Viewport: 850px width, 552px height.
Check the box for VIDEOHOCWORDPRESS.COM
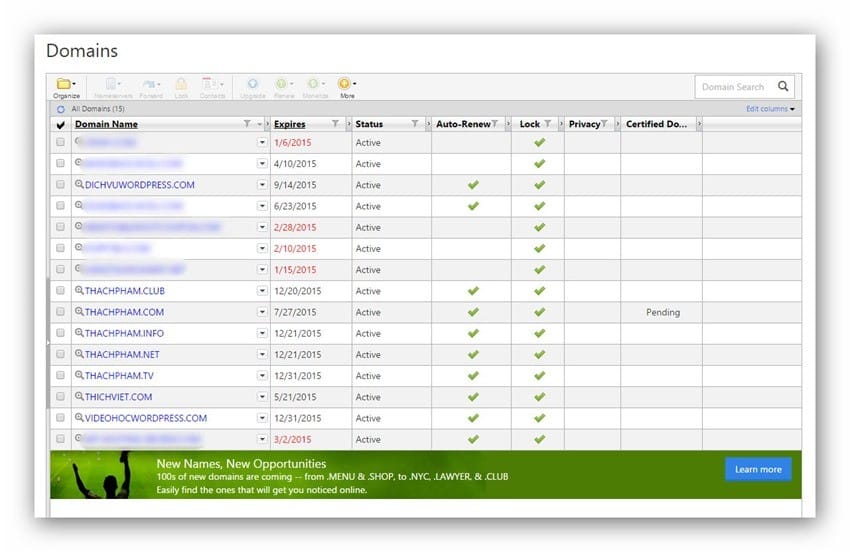tap(60, 417)
